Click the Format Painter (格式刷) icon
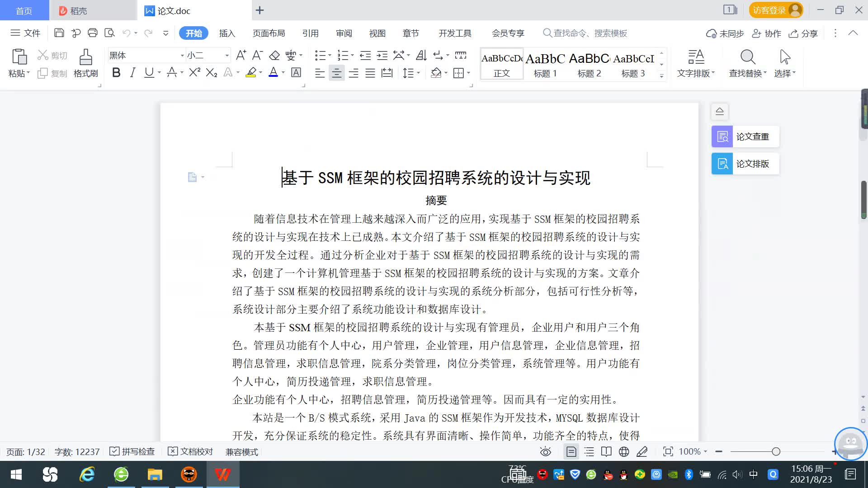The image size is (868, 488). pos(85,58)
